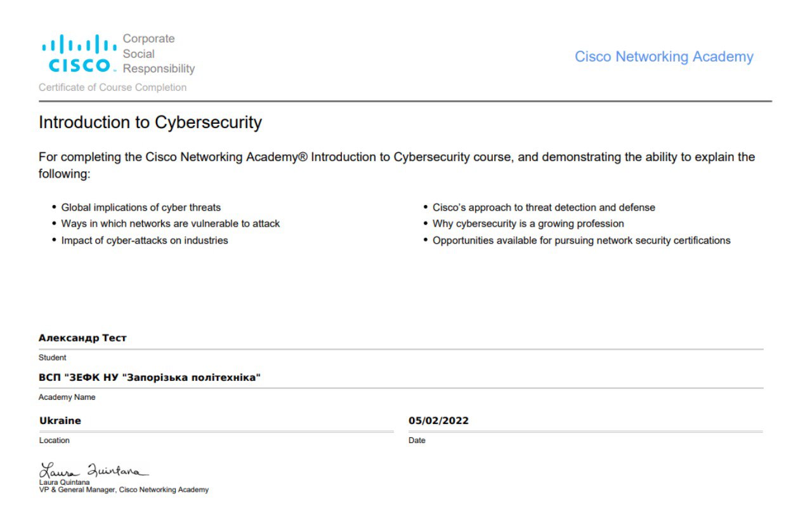Click the Student field label
This screenshot has height=528, width=812.
point(52,358)
